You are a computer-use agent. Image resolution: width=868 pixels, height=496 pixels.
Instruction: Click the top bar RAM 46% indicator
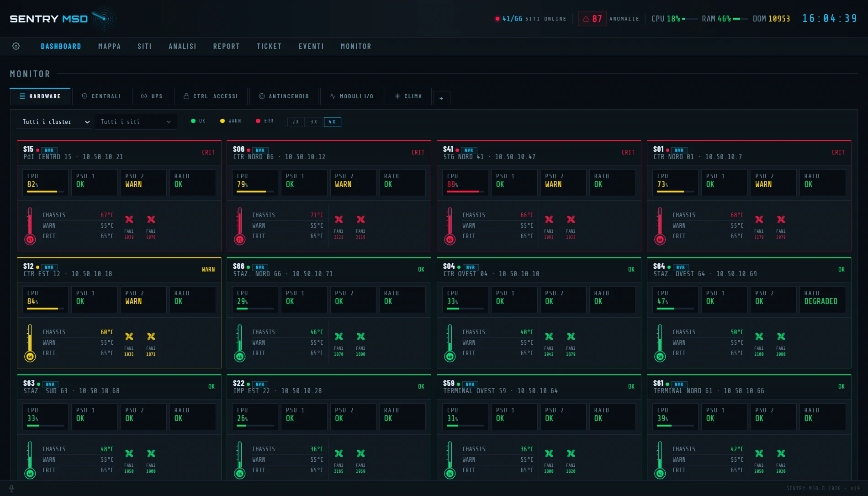[725, 19]
